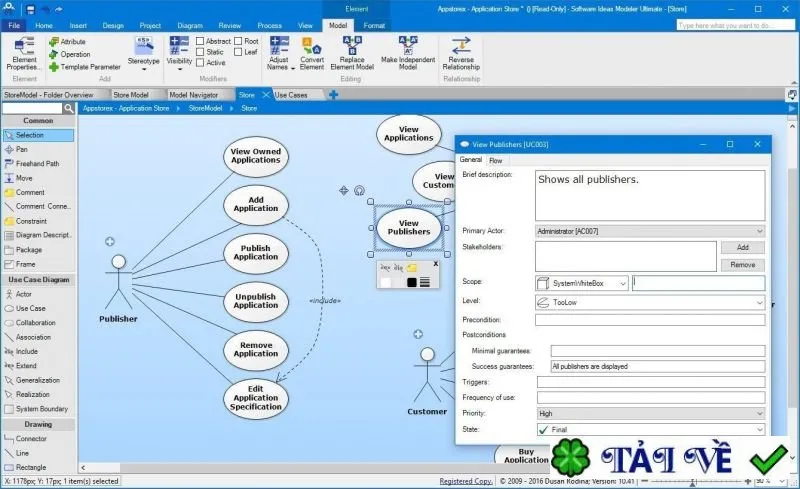Open the Diagram ribbon tab
800x489 pixels.
tap(190, 25)
